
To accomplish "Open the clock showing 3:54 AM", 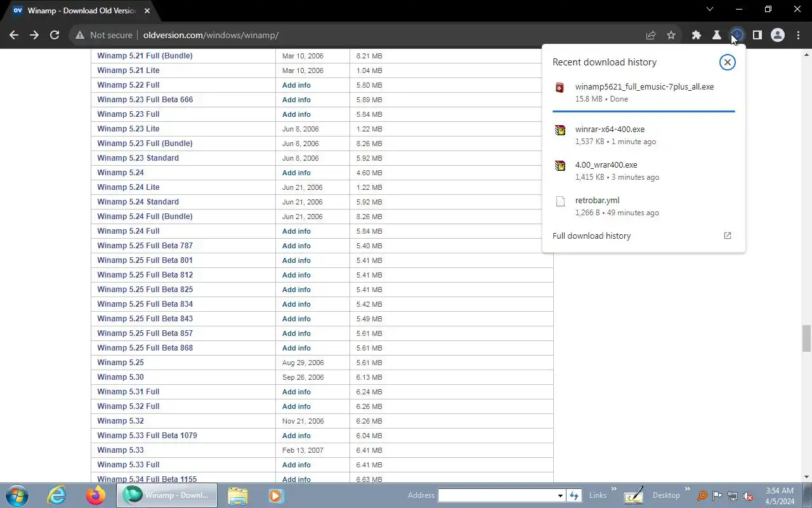I will [x=780, y=496].
